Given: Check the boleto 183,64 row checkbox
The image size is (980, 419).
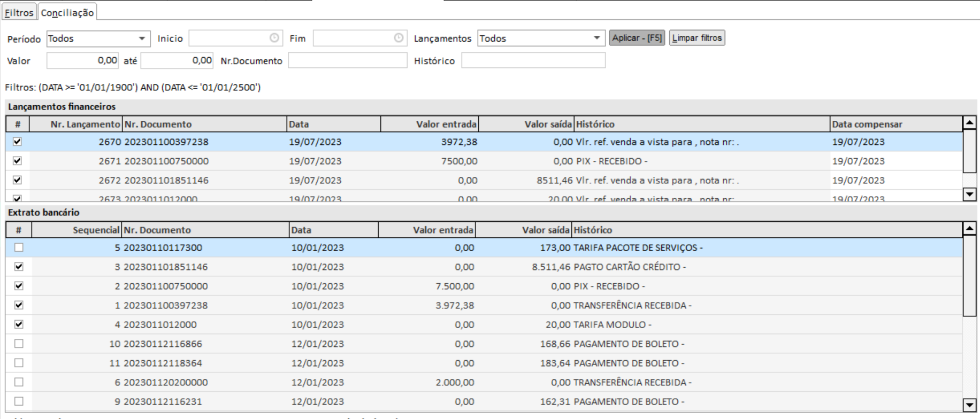Looking at the screenshot, I should [x=19, y=363].
